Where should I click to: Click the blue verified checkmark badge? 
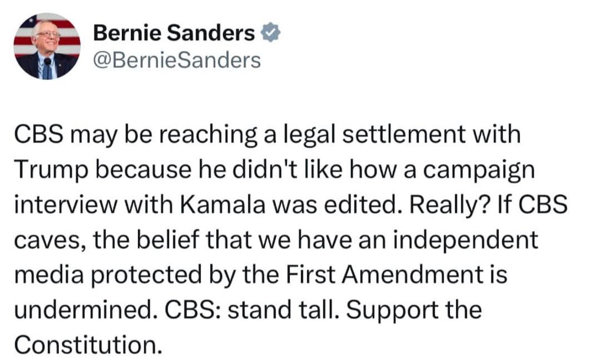click(269, 34)
